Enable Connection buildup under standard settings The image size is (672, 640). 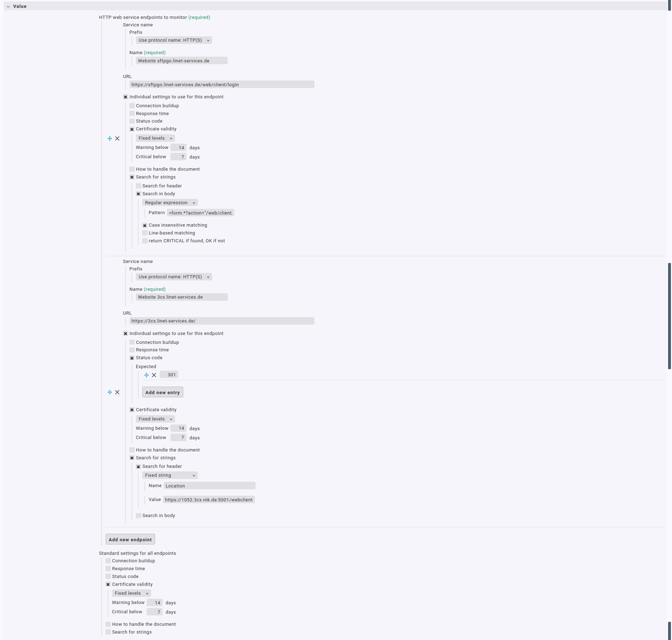(108, 561)
